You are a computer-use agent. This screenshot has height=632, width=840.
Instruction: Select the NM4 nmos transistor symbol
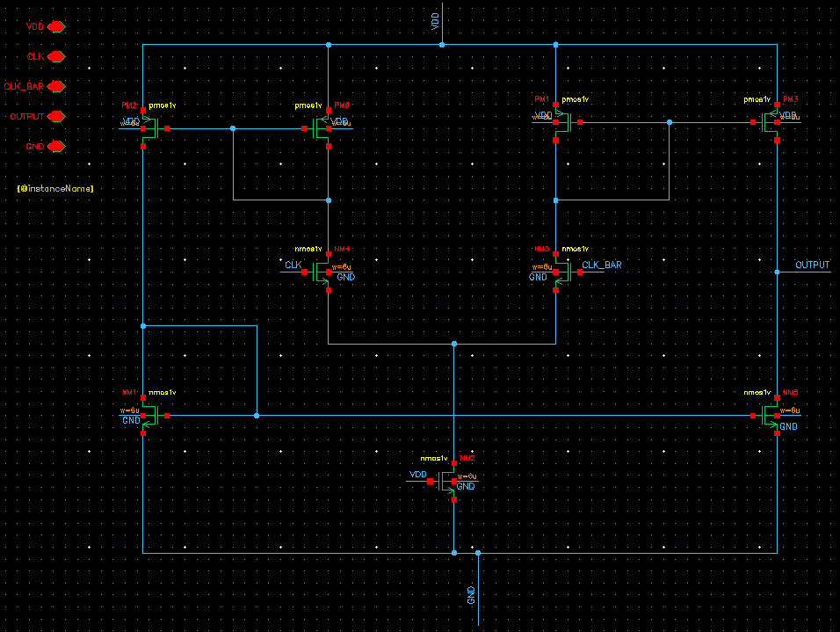pos(319,272)
